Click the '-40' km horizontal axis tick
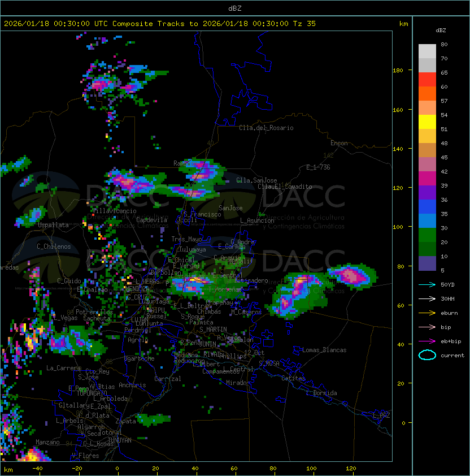 pos(37,469)
